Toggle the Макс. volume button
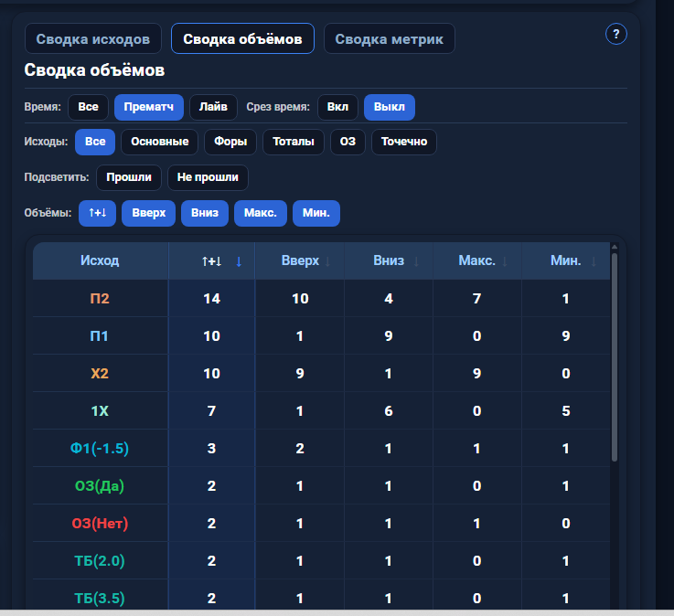Image resolution: width=674 pixels, height=616 pixels. tap(261, 213)
